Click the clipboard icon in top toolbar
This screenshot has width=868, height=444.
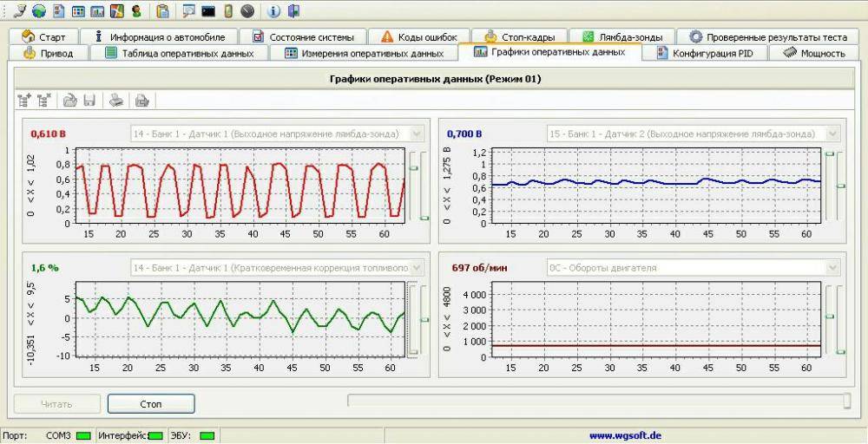pos(162,11)
